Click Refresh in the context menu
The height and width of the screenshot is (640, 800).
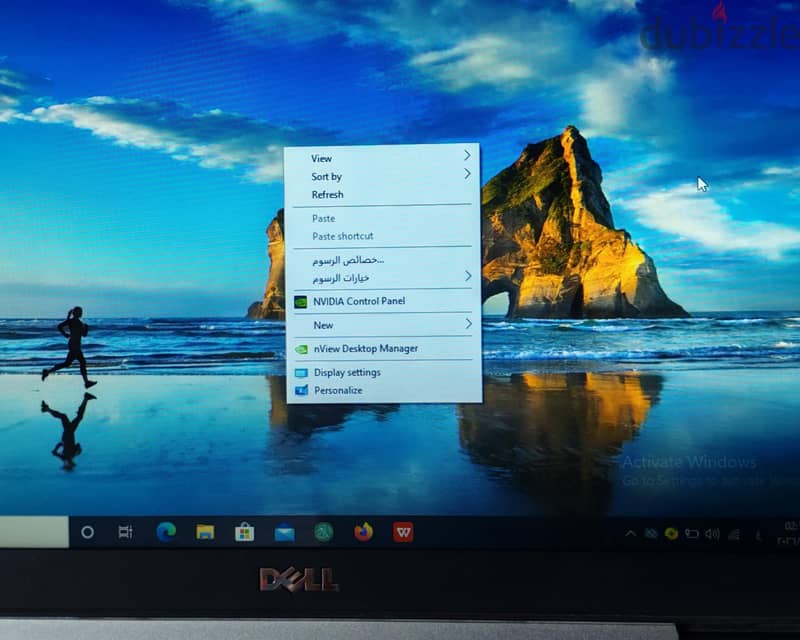click(x=383, y=194)
